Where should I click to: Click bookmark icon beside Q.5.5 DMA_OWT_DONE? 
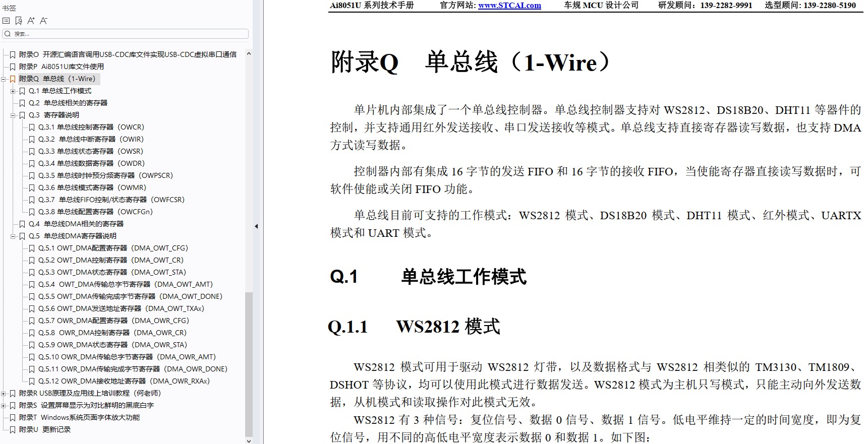click(32, 296)
